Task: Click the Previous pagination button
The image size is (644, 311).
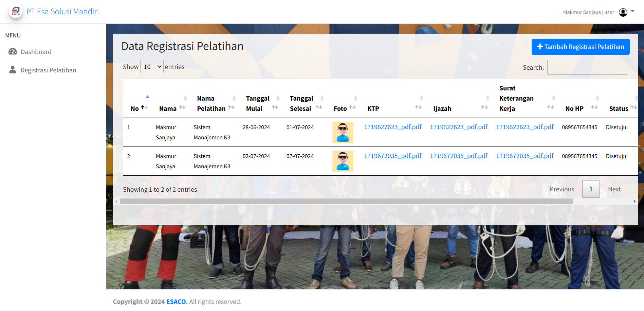Action: pyautogui.click(x=562, y=189)
